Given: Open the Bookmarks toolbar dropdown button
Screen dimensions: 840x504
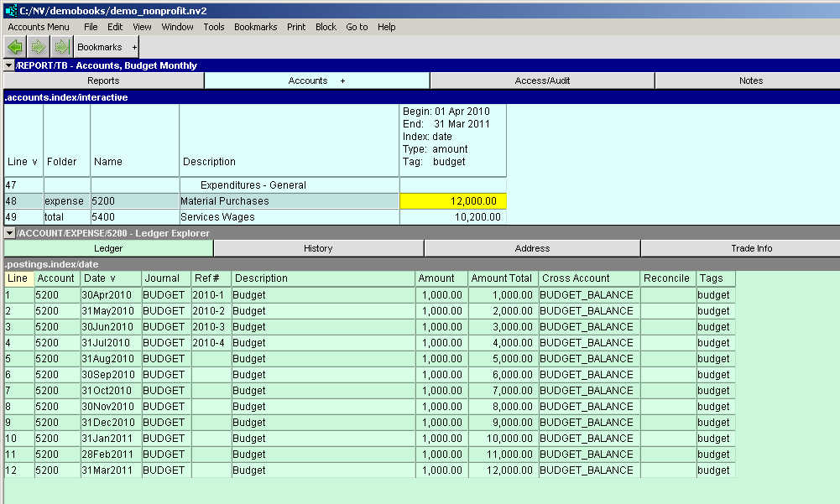Looking at the screenshot, I should click(107, 48).
